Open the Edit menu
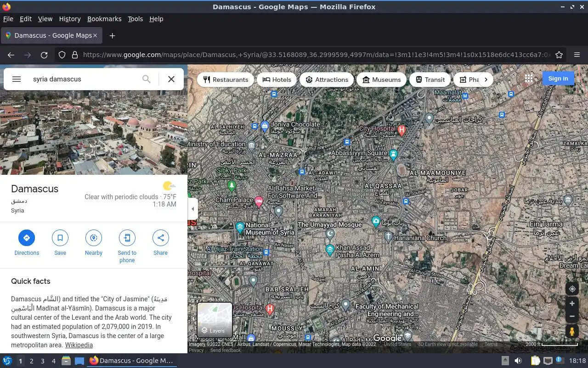Image resolution: width=588 pixels, height=368 pixels. pyautogui.click(x=26, y=19)
